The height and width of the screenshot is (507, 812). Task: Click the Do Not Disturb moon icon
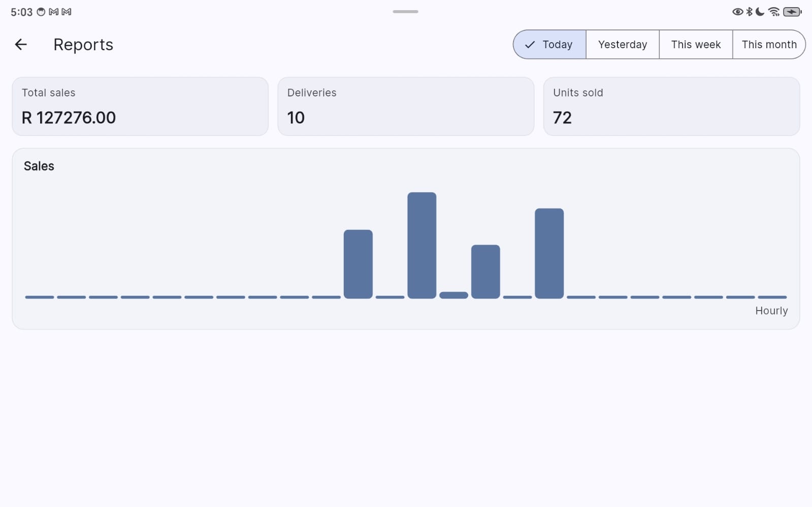(760, 12)
